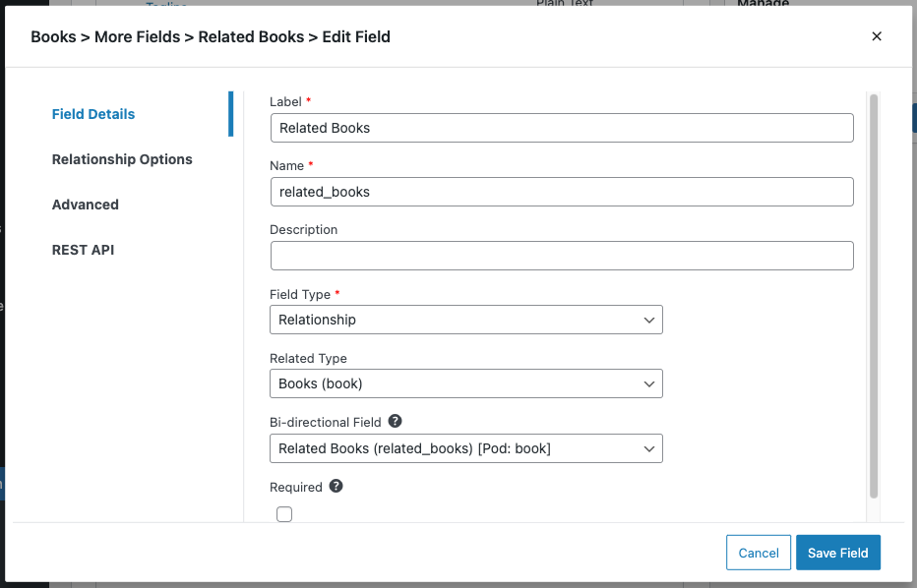Switch to the Relationship Options tab
This screenshot has height=588, width=917.
point(122,159)
